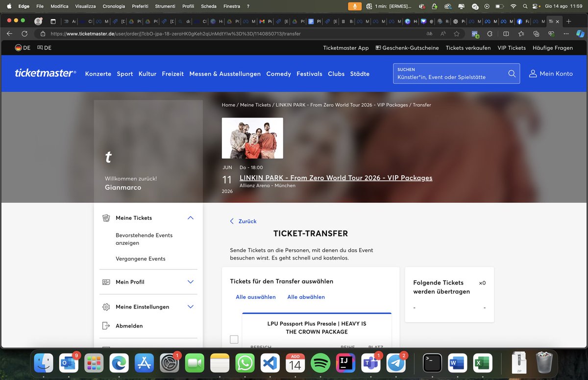Open the Cronologia menu
The width and height of the screenshot is (588, 380).
pyautogui.click(x=114, y=6)
